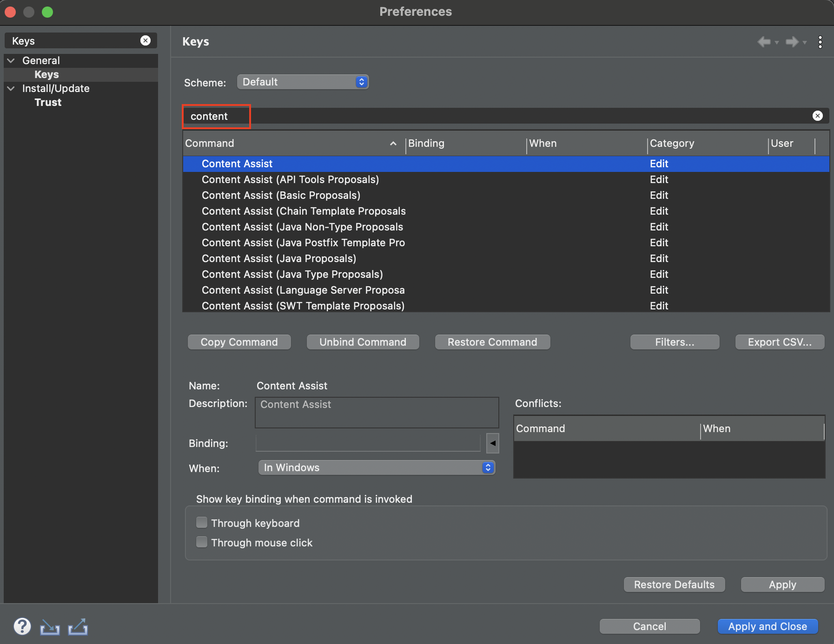Sort by When column header in commands table

tap(587, 143)
